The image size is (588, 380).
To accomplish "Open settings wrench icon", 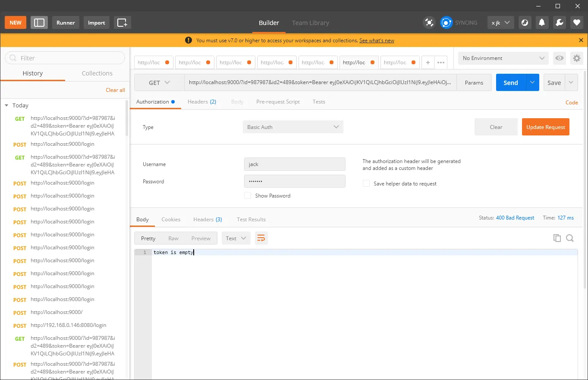I will 560,22.
